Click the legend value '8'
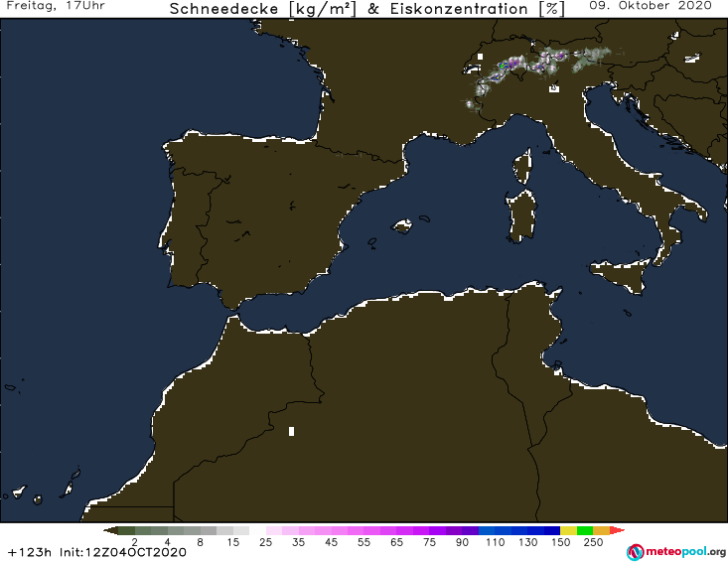This screenshot has height=562, width=728. click(x=200, y=542)
